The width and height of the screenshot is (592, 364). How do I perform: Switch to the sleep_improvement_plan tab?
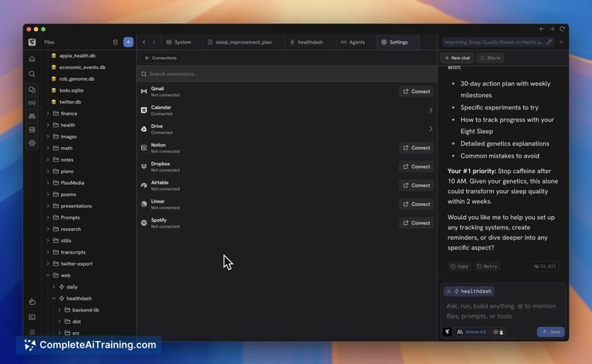click(x=240, y=42)
